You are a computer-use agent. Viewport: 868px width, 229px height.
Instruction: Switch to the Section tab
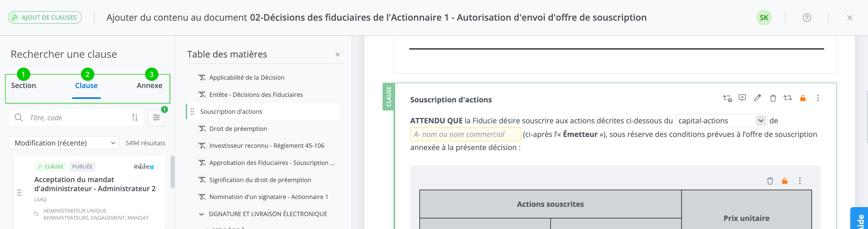click(x=23, y=85)
